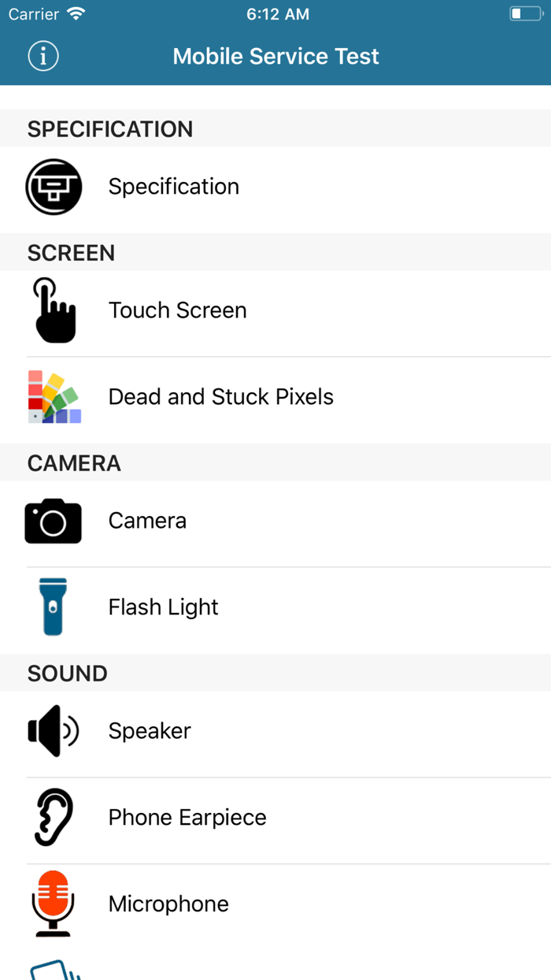Tap the orange Microphone icon
This screenshot has width=551, height=980.
click(x=54, y=904)
